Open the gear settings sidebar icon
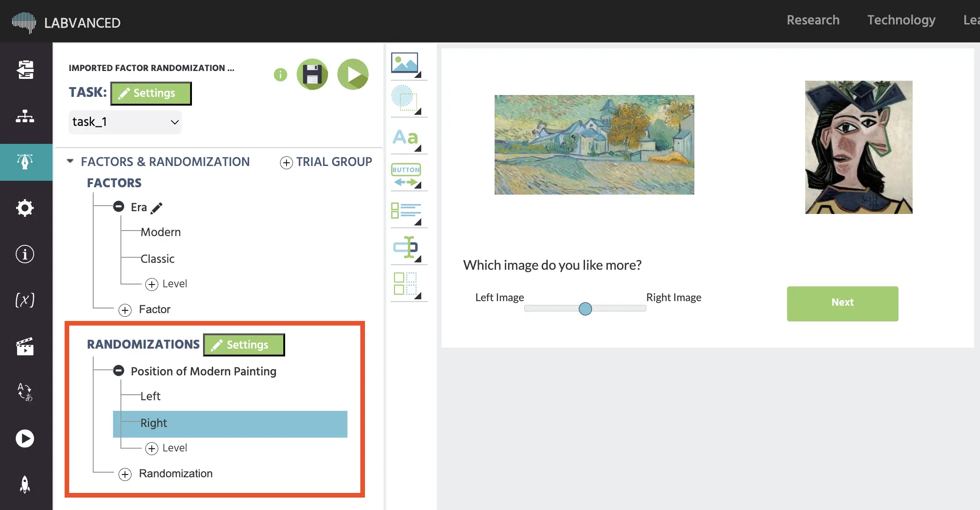The width and height of the screenshot is (980, 510). coord(25,208)
